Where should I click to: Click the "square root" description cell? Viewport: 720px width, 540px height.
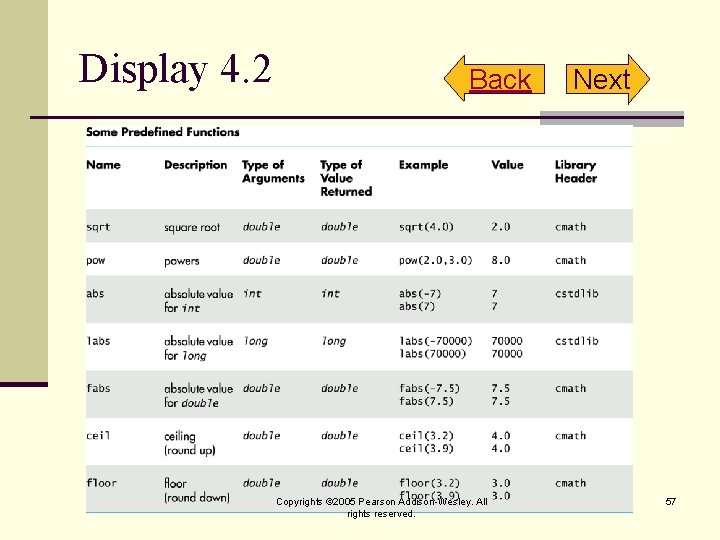(x=192, y=227)
